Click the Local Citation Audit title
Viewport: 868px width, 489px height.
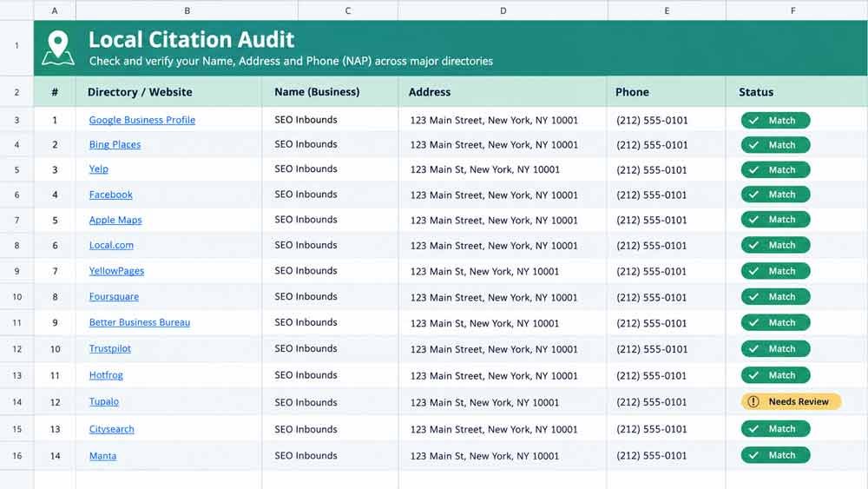click(x=192, y=40)
